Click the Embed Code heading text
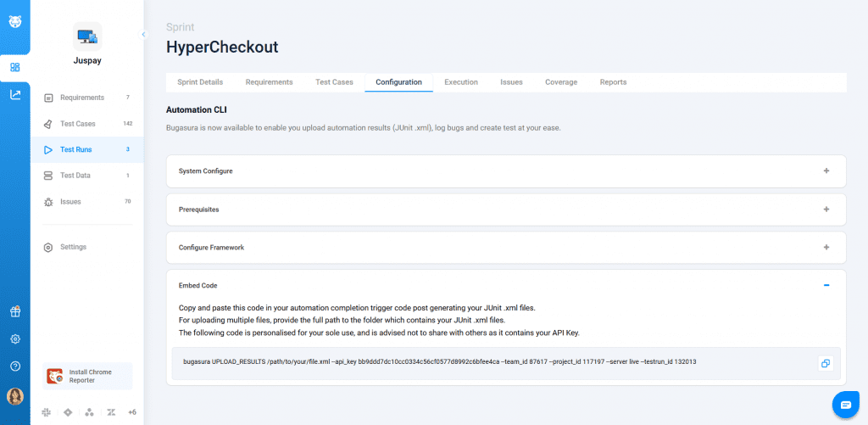Image resolution: width=868 pixels, height=425 pixels. 198,285
